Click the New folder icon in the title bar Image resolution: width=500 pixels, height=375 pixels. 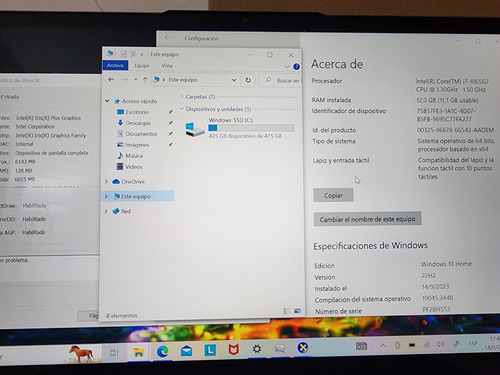tap(133, 54)
